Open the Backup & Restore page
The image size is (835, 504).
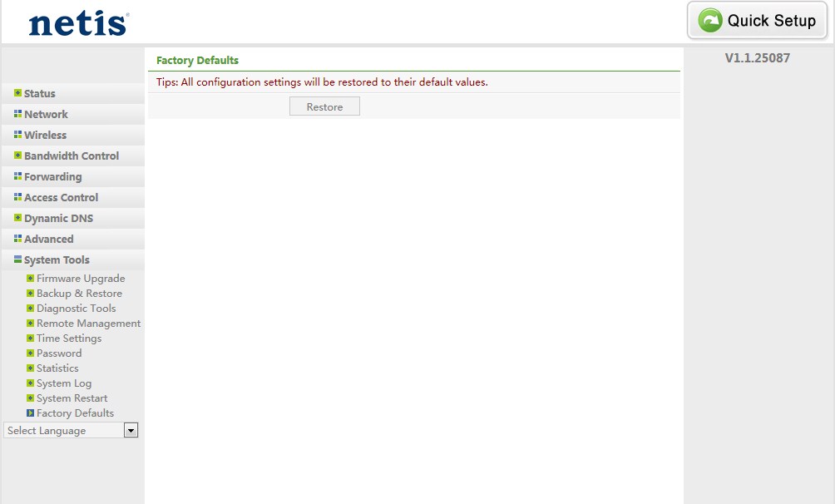tap(79, 294)
